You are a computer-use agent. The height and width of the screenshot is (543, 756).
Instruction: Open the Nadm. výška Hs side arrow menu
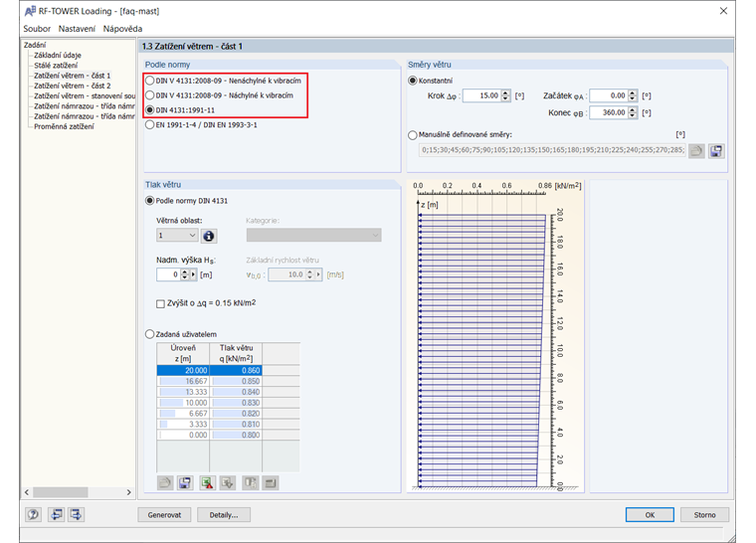[193, 274]
